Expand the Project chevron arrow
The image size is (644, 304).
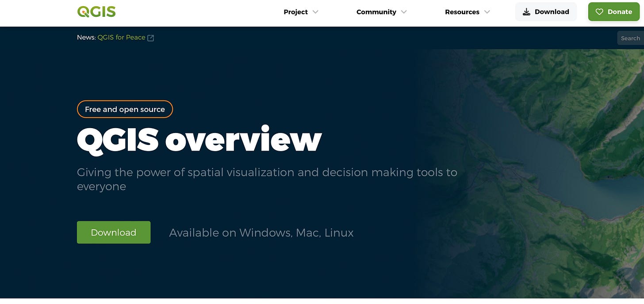coord(315,12)
